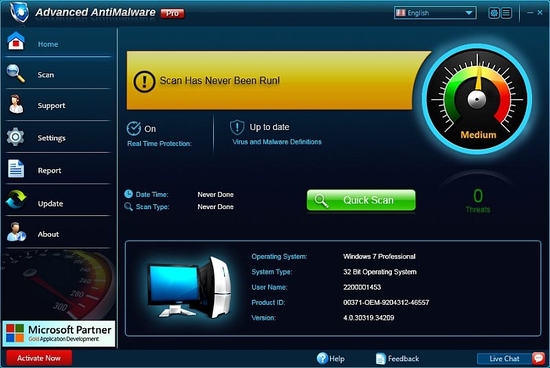Click the clock icon beside Date Time

point(128,194)
